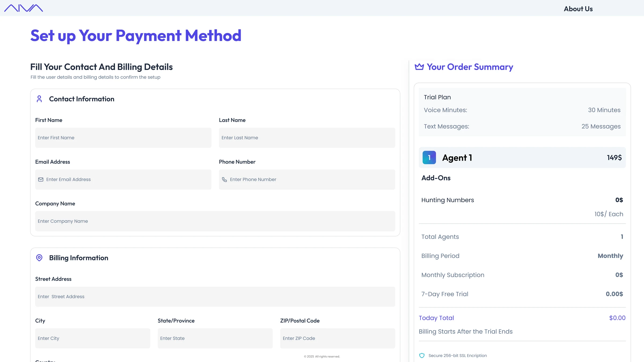This screenshot has height=362, width=644.
Task: Click the '30 Minutes' voice minutes value
Action: [604, 110]
